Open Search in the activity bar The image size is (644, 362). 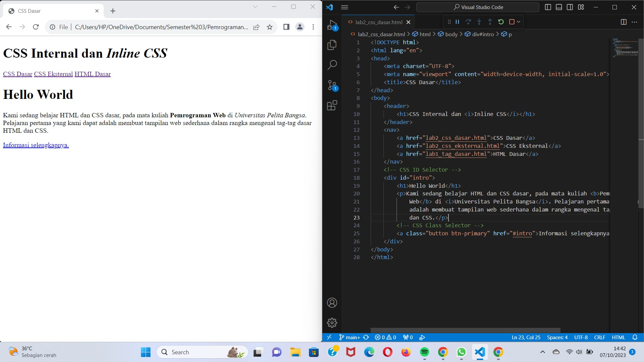pos(332,65)
